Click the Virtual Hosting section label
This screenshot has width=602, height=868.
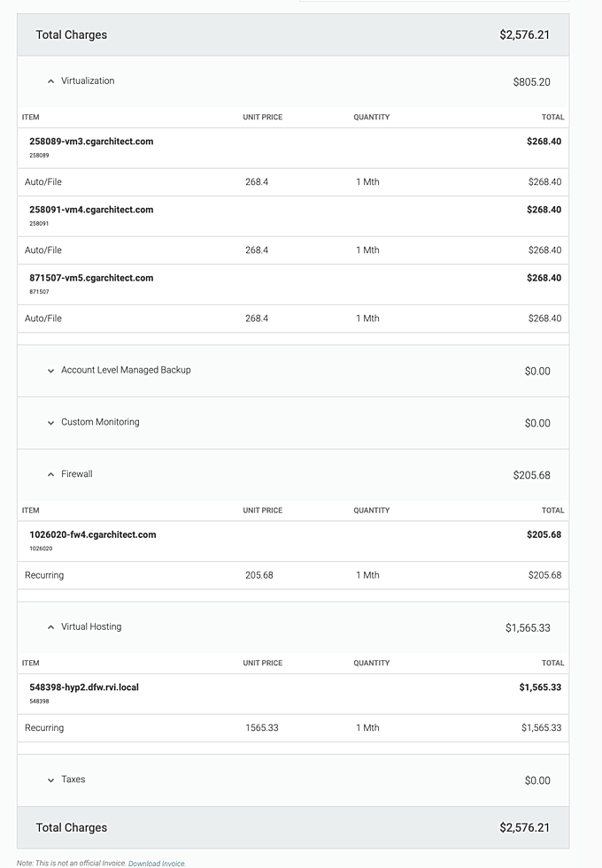pyautogui.click(x=91, y=627)
